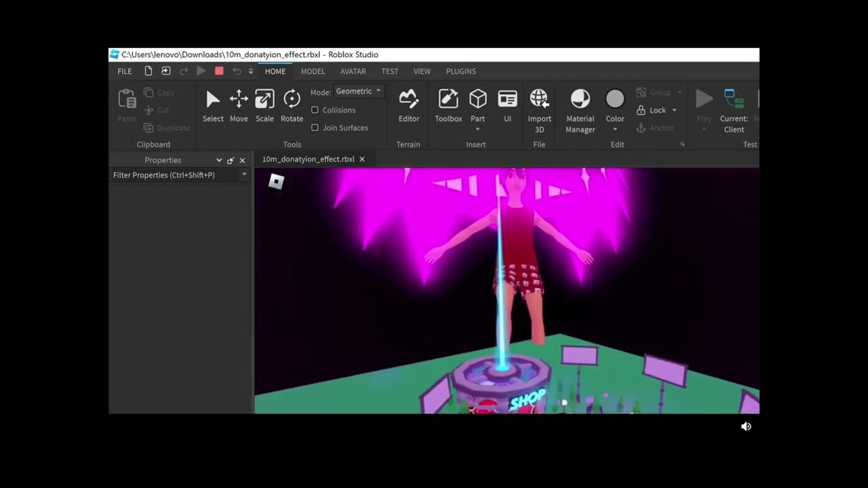Select the 10m_donatyion_effect.rbxl document tab
The image size is (868, 488).
[x=309, y=159]
